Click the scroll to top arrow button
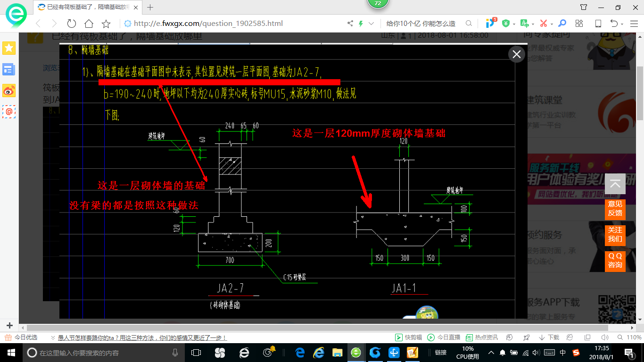Viewport: 644px width, 362px height. (x=615, y=184)
